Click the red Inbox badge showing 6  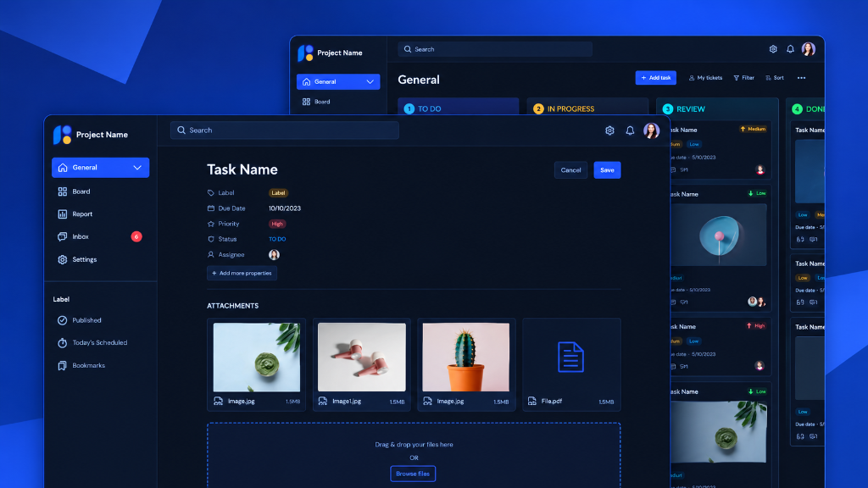(136, 237)
